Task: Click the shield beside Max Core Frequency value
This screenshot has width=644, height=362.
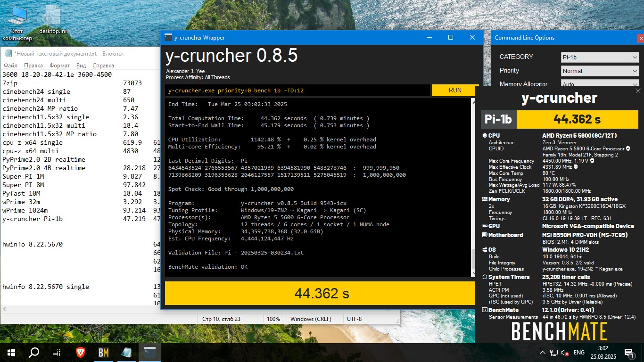Action: tap(592, 161)
